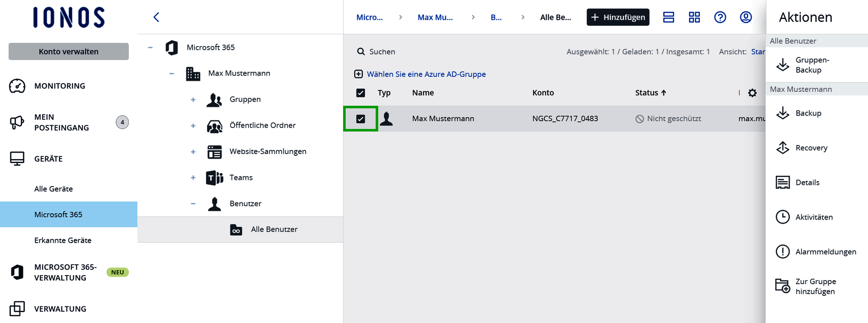
Task: Click the Teams logo icon
Action: 214,178
